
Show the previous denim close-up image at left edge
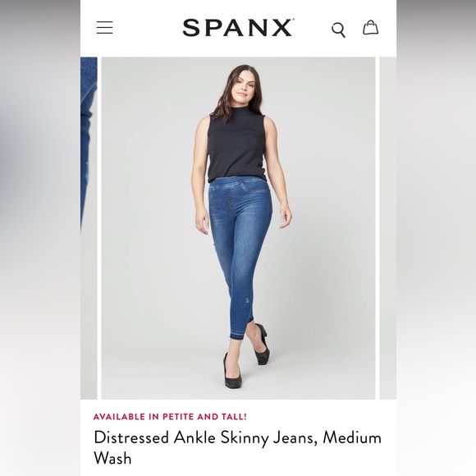coord(89,228)
